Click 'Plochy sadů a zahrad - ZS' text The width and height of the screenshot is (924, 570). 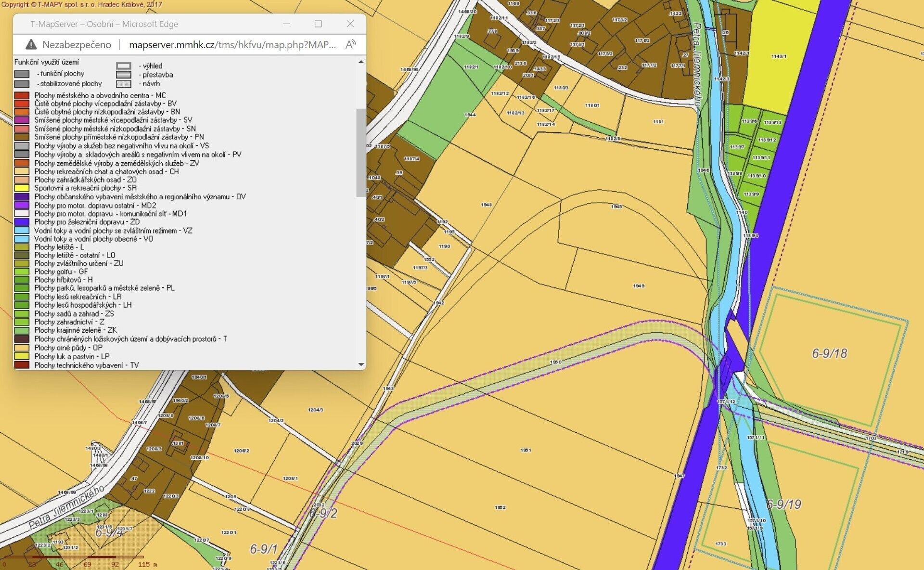coord(74,313)
